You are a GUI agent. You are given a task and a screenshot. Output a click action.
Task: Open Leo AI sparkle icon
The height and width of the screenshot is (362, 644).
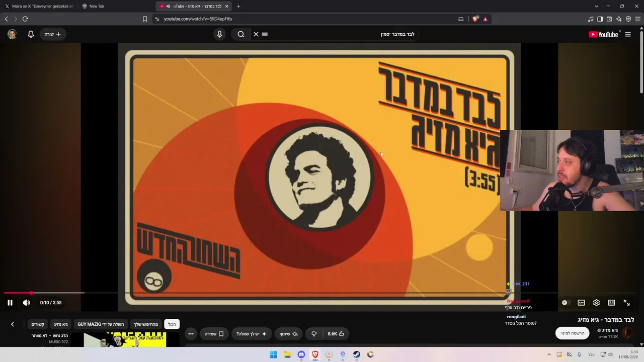coord(619,19)
